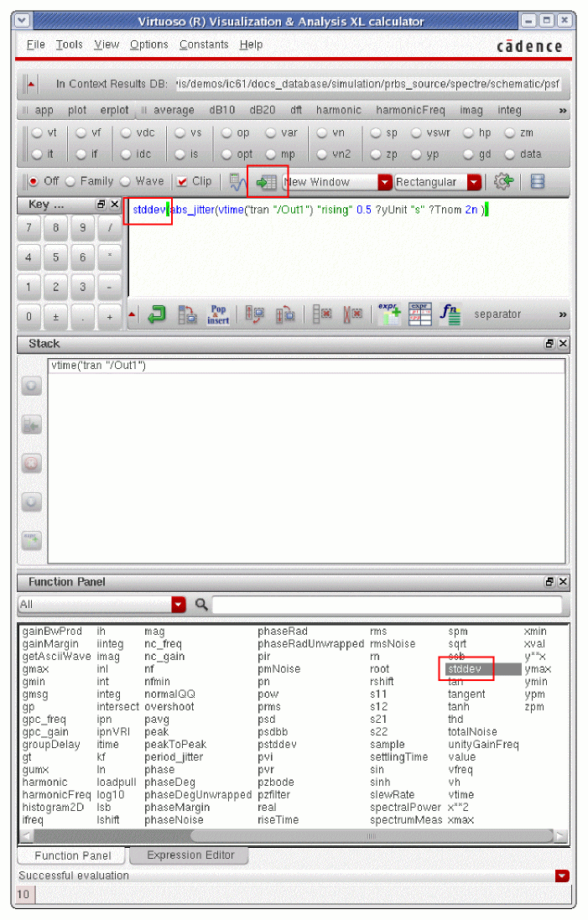The image size is (588, 920).
Task: Undock the Stack panel
Action: click(550, 344)
